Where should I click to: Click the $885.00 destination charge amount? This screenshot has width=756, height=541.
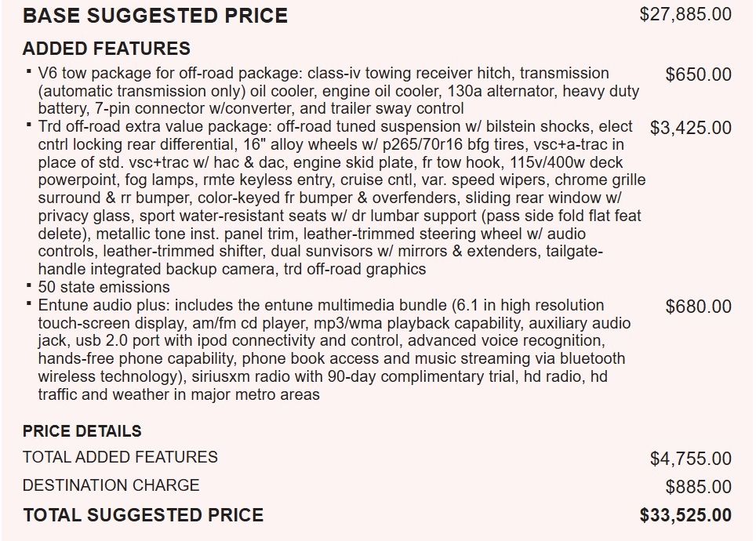tap(698, 487)
